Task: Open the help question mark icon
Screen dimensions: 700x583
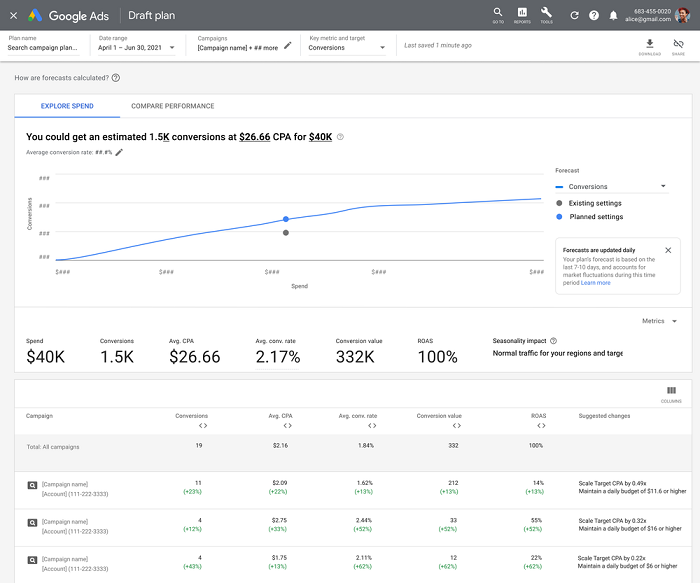Action: pyautogui.click(x=594, y=16)
